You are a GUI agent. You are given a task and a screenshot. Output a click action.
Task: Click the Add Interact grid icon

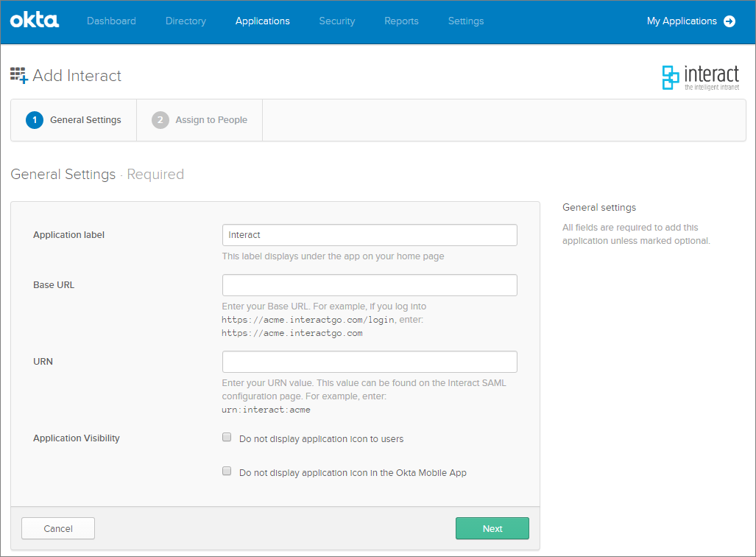[x=19, y=75]
